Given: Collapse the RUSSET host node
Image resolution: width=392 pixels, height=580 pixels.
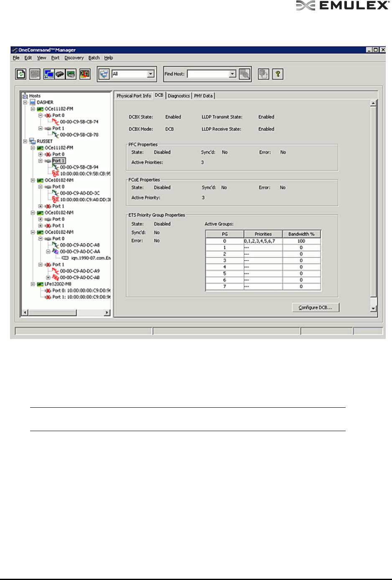Looking at the screenshot, I should [x=25, y=141].
